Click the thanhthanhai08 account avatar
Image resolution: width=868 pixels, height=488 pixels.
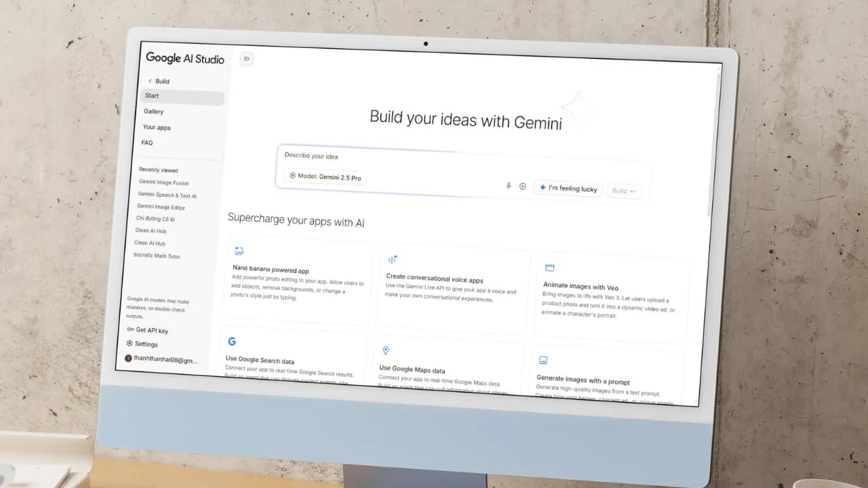pos(129,358)
